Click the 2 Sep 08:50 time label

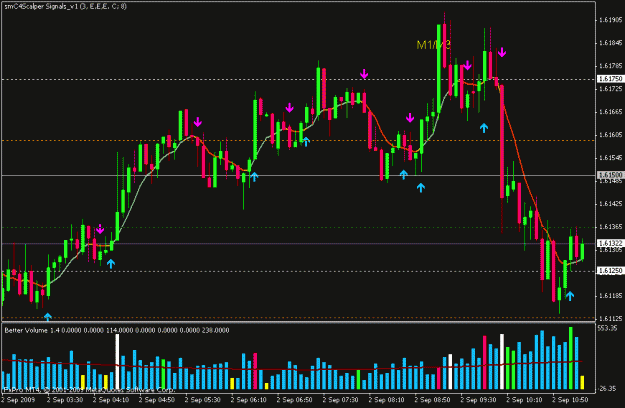coord(432,400)
